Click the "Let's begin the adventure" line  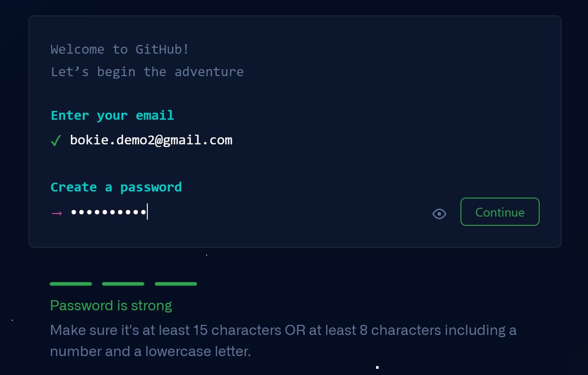pyautogui.click(x=147, y=72)
